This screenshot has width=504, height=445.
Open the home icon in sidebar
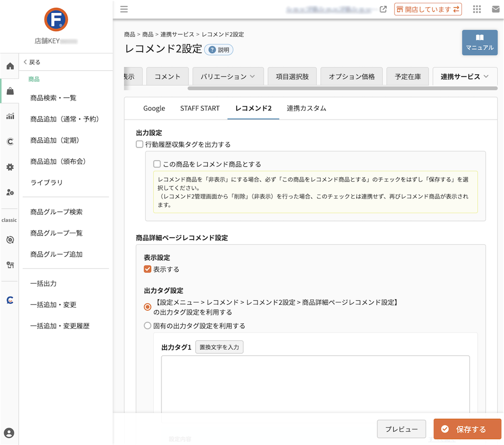click(x=10, y=66)
